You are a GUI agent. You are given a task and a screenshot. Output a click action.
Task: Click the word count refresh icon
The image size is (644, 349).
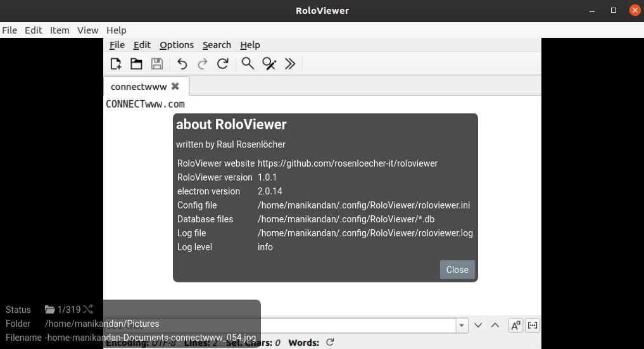point(330,342)
